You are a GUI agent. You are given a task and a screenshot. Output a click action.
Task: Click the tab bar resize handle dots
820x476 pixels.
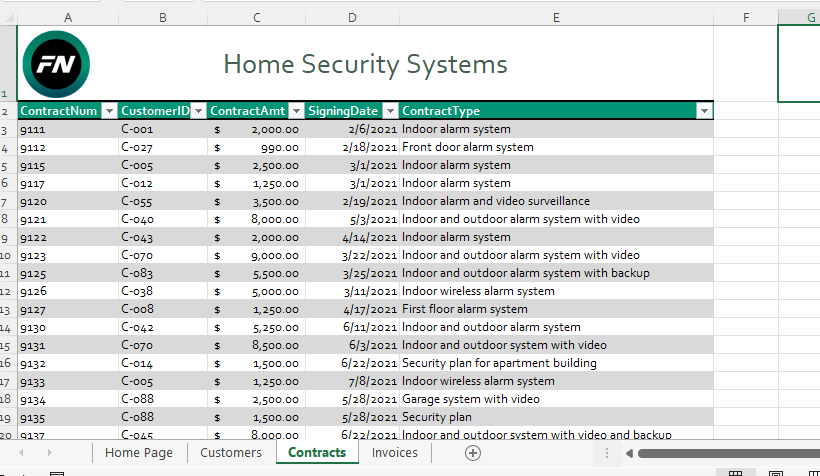[607, 453]
